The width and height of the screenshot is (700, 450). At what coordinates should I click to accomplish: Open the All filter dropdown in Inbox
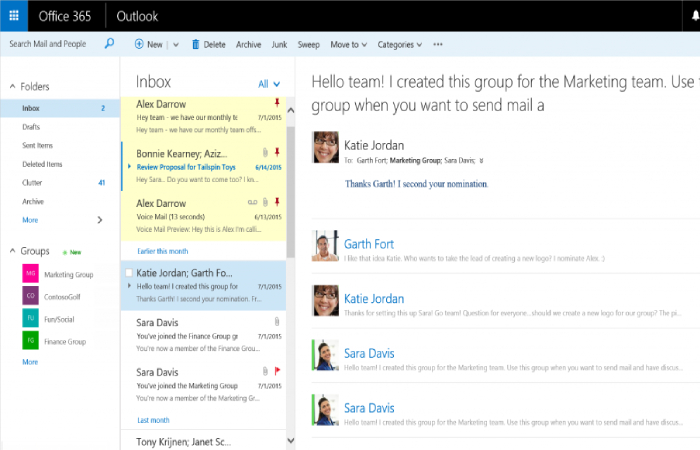click(x=269, y=84)
